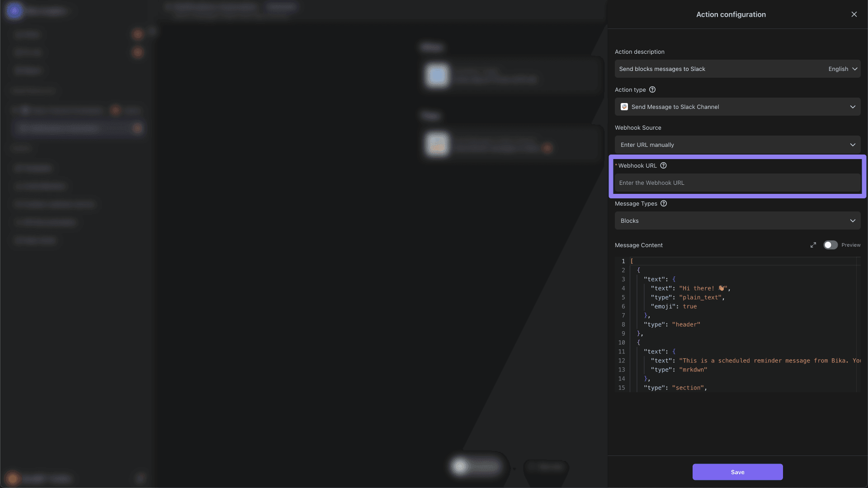Close the Action configuration panel
868x488 pixels.
tap(854, 14)
